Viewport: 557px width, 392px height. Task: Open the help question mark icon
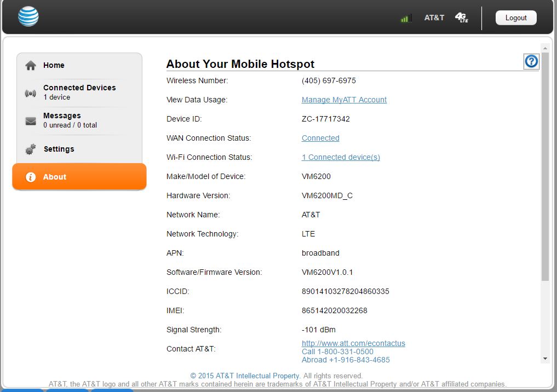tap(531, 61)
